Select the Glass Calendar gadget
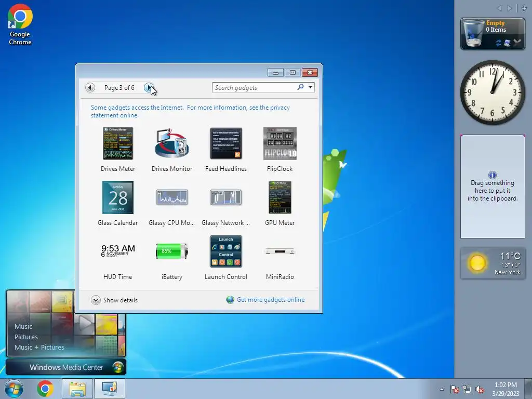 pos(118,203)
